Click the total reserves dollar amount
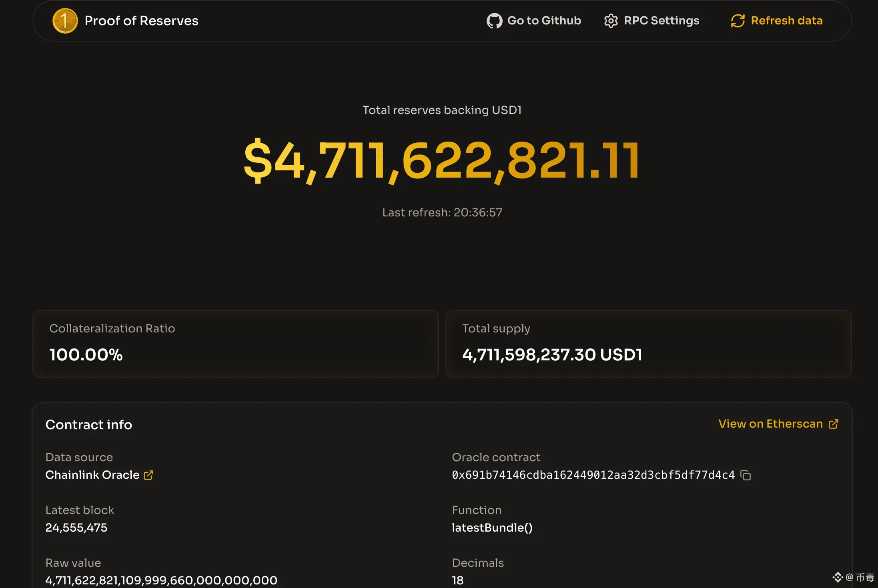878x588 pixels. 441,161
